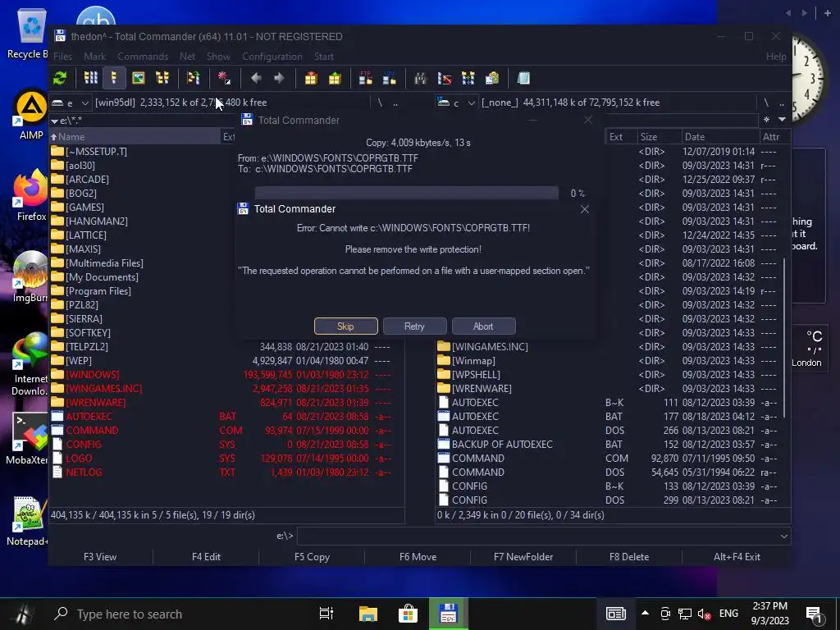Show the directory tree view
This screenshot has height=630, width=840.
[x=162, y=78]
